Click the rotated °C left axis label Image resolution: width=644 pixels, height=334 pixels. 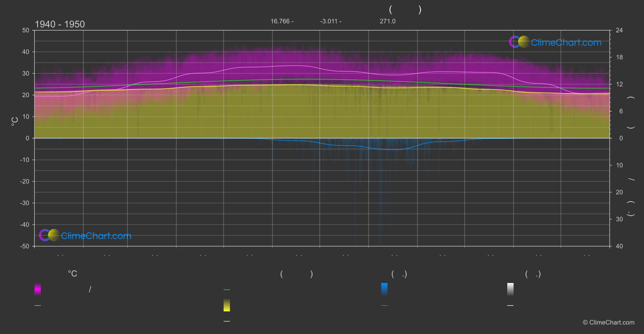(15, 121)
